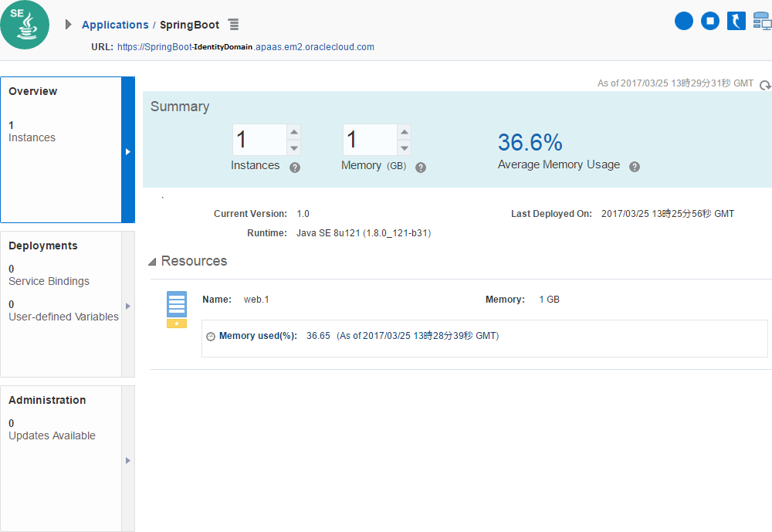Expand the Administration panel arrow
This screenshot has width=772, height=532.
[128, 460]
